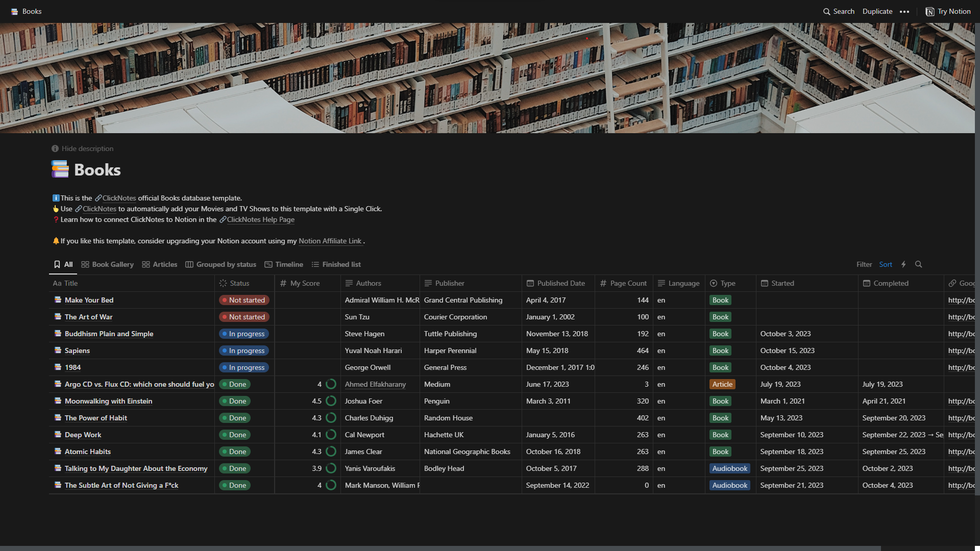This screenshot has width=980, height=551.
Task: Open page icon for Sapiens row
Action: (58, 350)
